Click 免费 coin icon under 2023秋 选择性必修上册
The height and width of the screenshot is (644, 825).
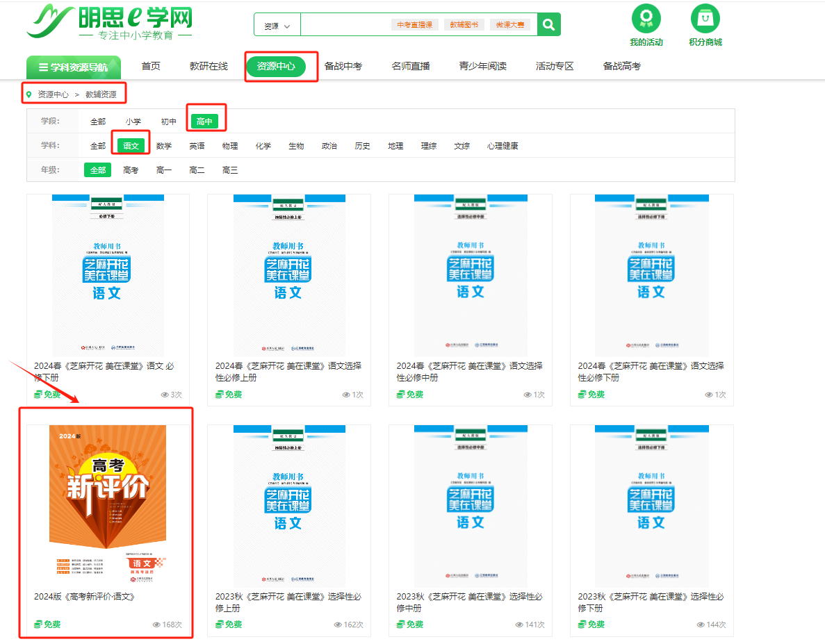pyautogui.click(x=220, y=625)
